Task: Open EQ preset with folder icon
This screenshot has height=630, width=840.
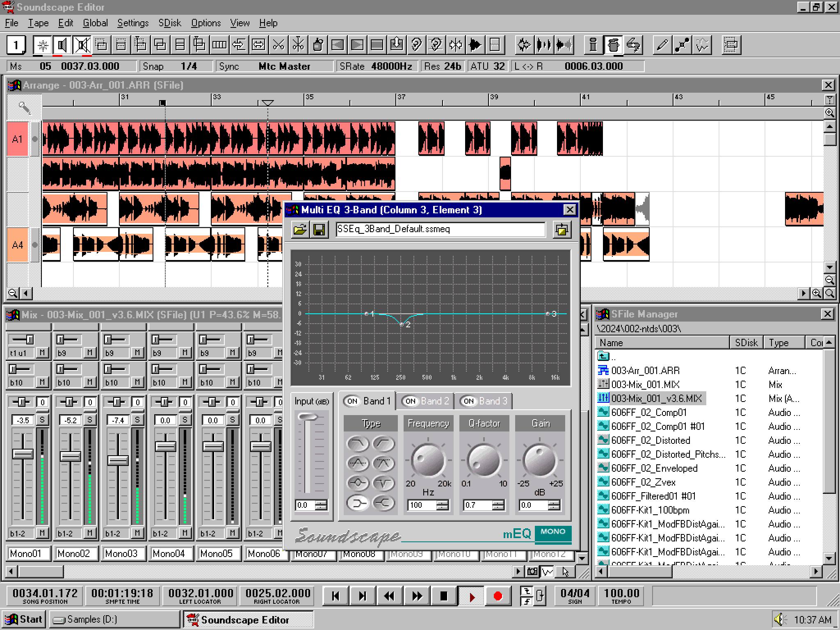Action: pyautogui.click(x=300, y=230)
